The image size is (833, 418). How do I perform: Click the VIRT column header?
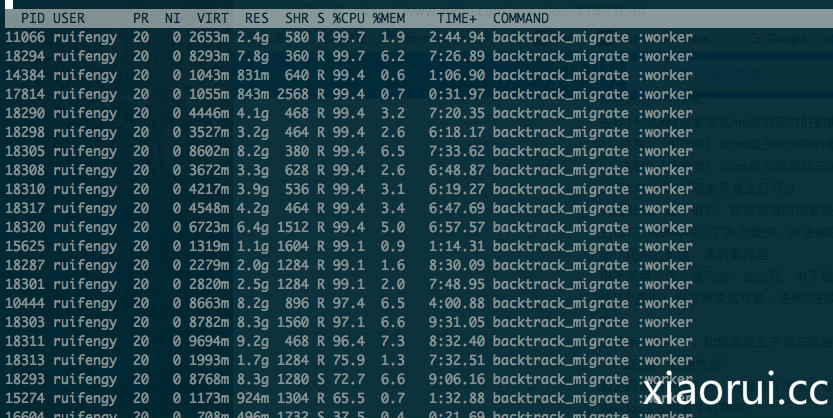[x=213, y=18]
